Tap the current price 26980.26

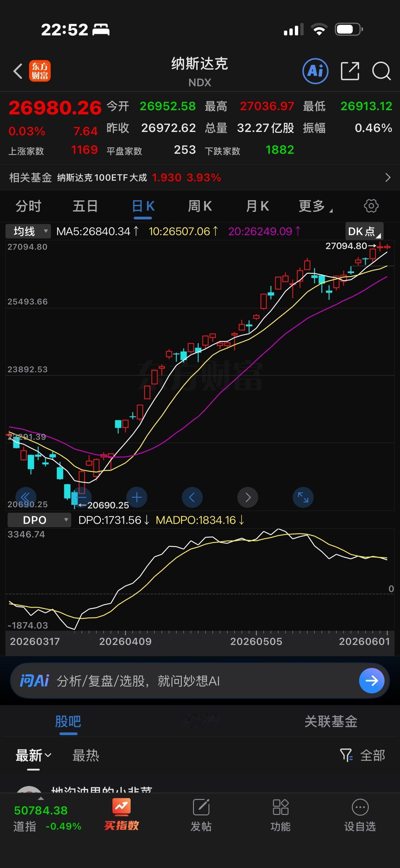pos(55,108)
